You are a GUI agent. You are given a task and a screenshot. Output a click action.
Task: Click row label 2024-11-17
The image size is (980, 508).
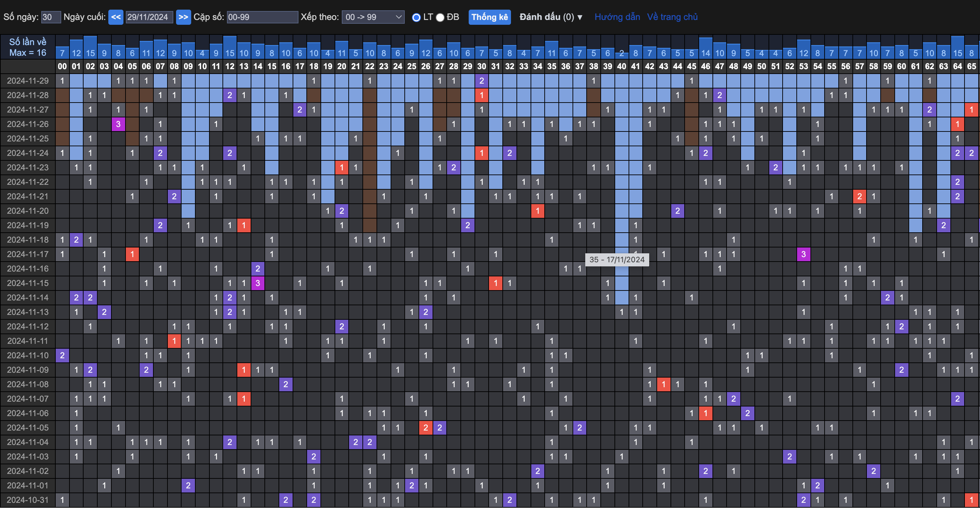click(28, 254)
